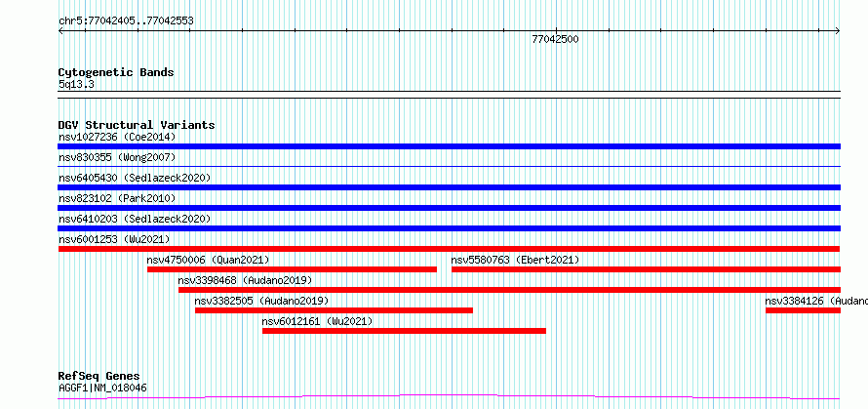
Task: Open the nsv823102 (Park2010) variant label
Action: 117,198
